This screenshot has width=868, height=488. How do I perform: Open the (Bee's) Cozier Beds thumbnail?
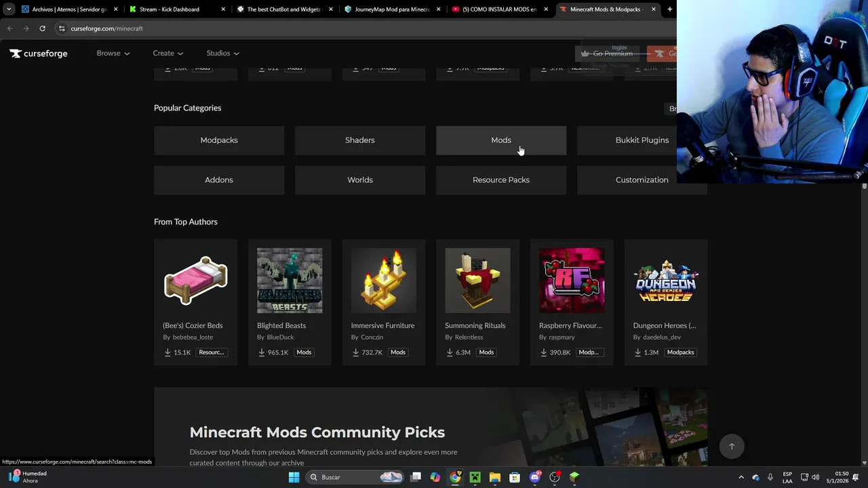195,281
